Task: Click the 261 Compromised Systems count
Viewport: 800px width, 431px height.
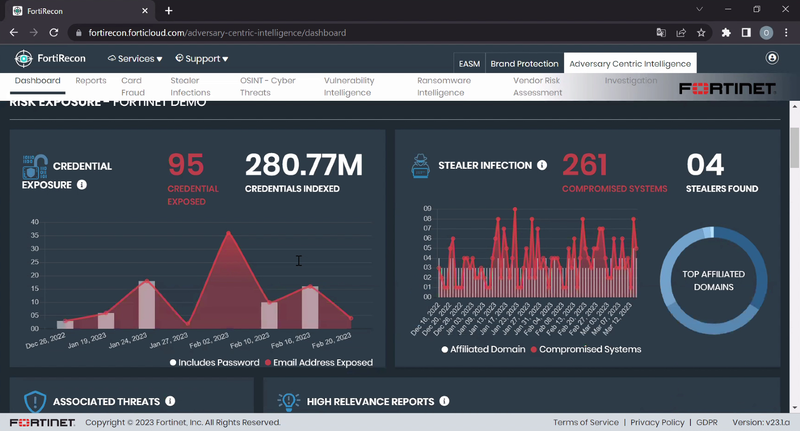Action: tap(585, 165)
